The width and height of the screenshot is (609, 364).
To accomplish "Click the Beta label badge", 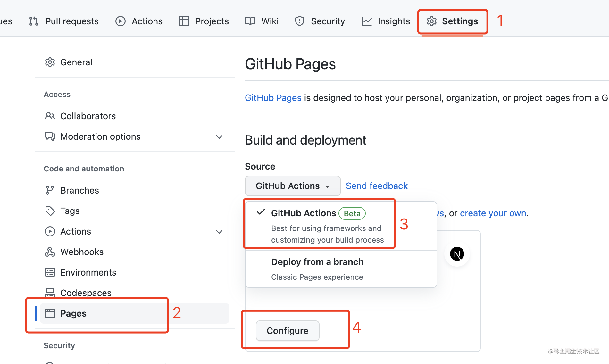I will (x=352, y=213).
